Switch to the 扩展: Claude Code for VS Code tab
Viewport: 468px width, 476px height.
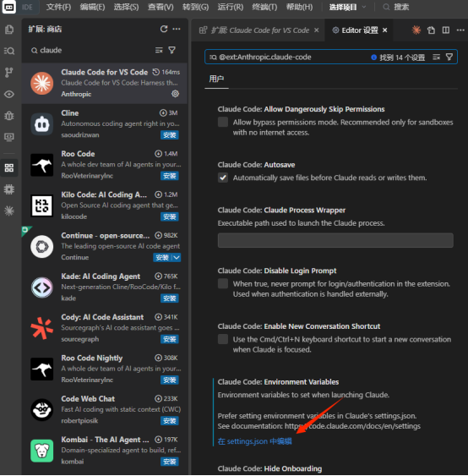pyautogui.click(x=258, y=30)
